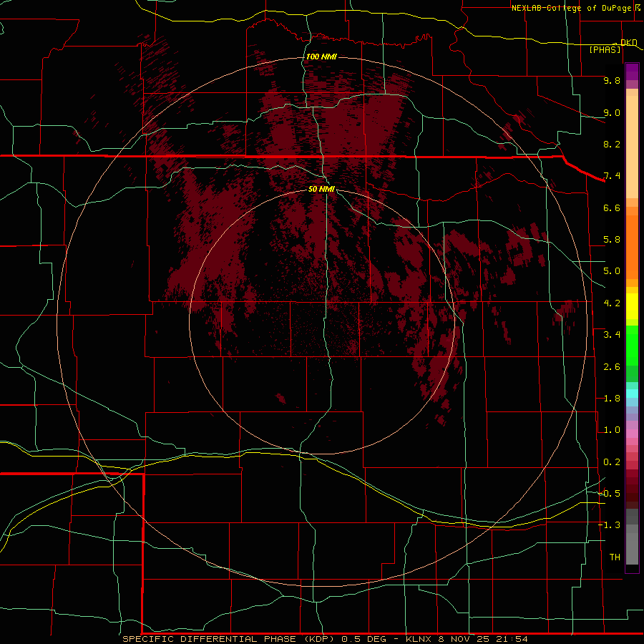Click the 5.8 value on the scale

(612, 240)
